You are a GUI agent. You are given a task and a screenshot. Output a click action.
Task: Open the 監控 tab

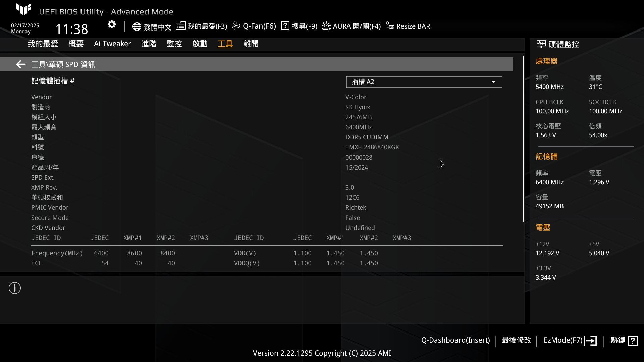pos(174,44)
